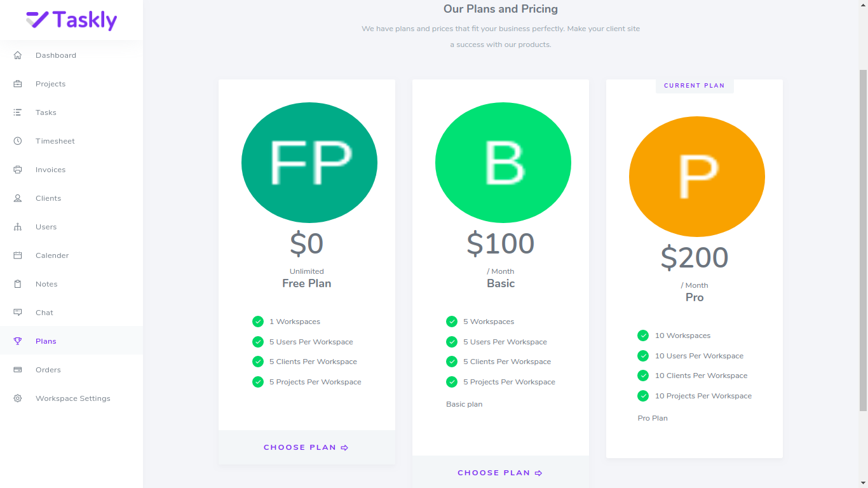Open the Orders page

pyautogui.click(x=47, y=370)
